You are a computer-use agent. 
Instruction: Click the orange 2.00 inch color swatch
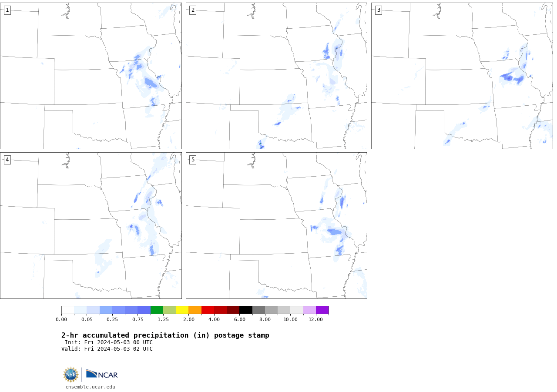[x=195, y=310]
